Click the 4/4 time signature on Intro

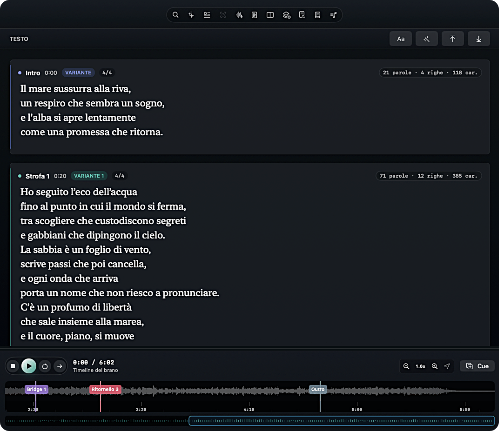[x=107, y=73]
